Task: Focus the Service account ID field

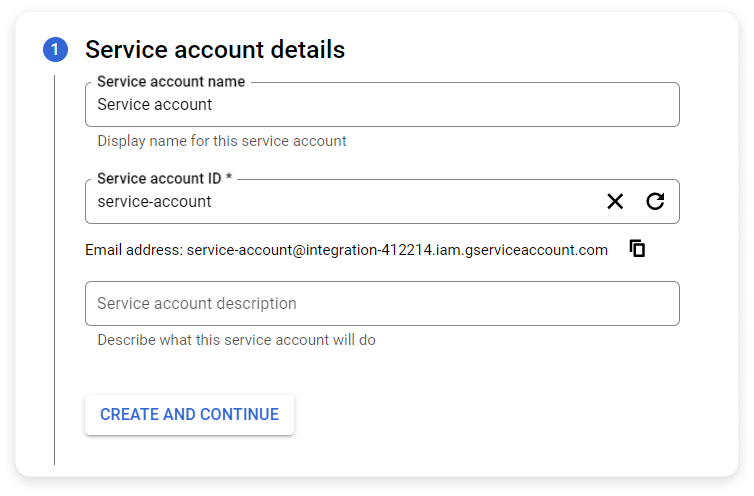Action: coord(344,202)
